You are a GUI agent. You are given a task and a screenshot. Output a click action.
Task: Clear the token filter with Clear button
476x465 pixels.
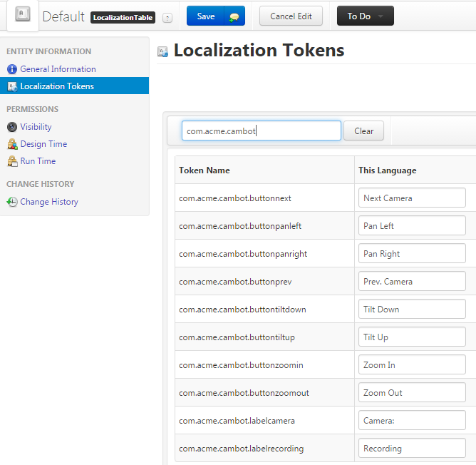coord(363,131)
